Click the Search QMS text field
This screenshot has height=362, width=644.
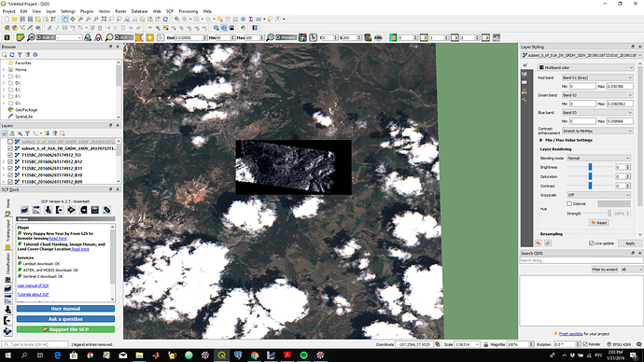[581, 260]
